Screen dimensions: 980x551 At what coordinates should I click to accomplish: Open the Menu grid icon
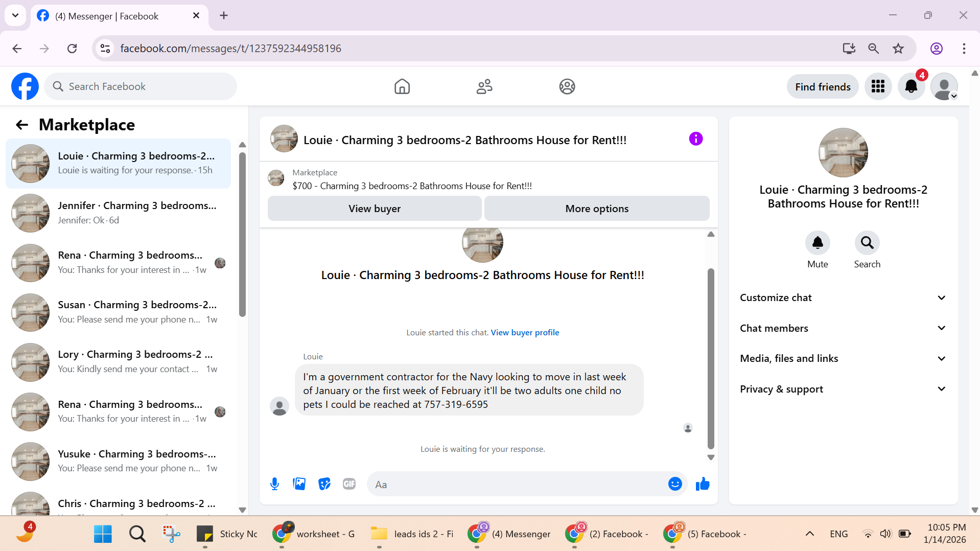tap(878, 86)
